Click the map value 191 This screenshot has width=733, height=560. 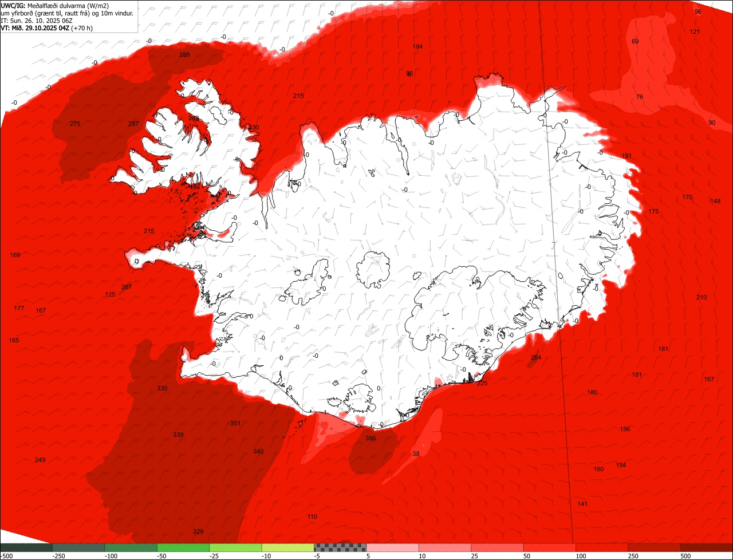pos(626,156)
